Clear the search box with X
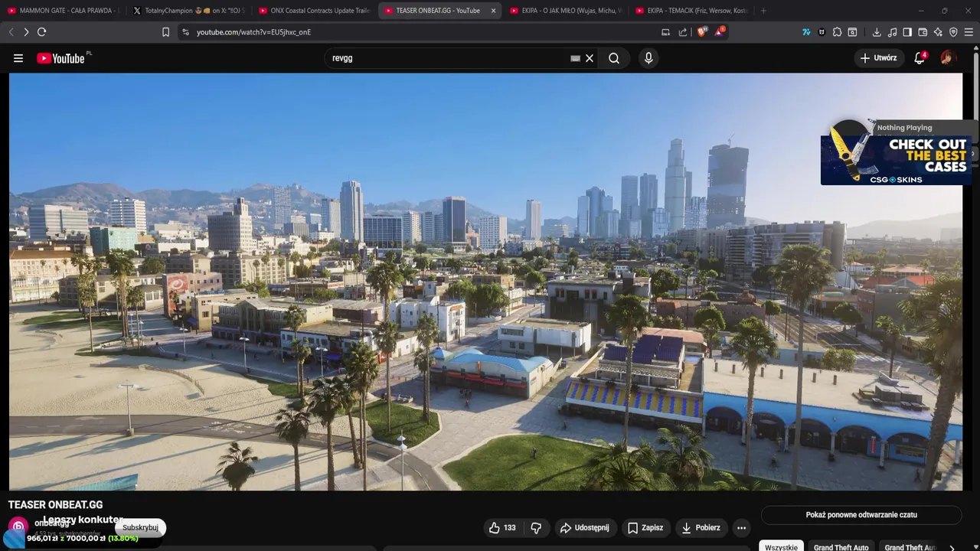 (x=590, y=58)
